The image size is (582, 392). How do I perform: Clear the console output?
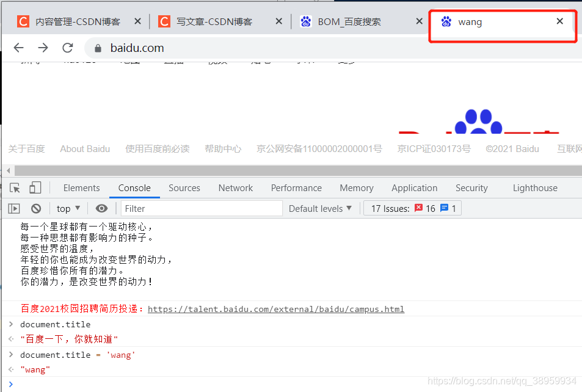point(36,209)
